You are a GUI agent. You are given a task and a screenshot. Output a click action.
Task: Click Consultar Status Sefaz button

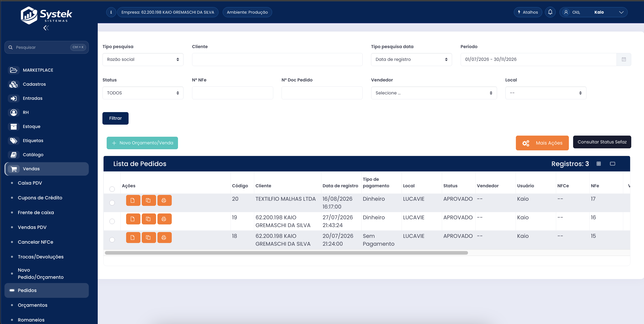tap(602, 142)
